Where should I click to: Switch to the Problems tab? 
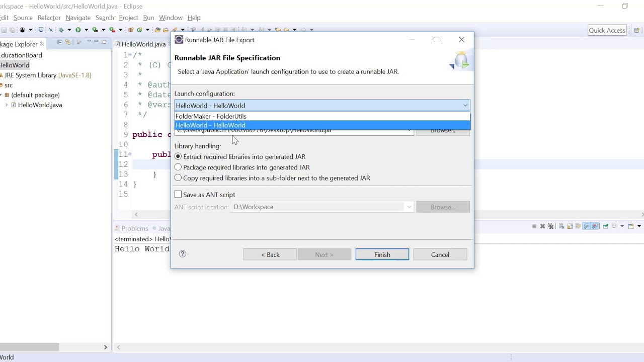click(x=131, y=228)
